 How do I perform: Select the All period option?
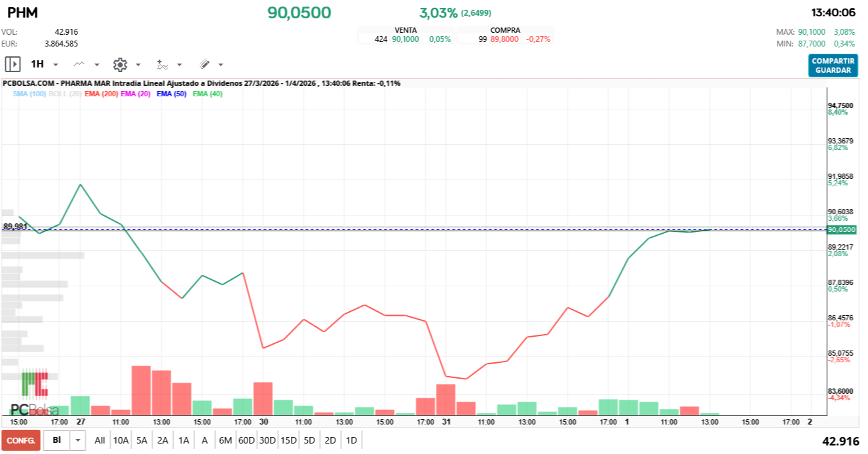click(100, 440)
